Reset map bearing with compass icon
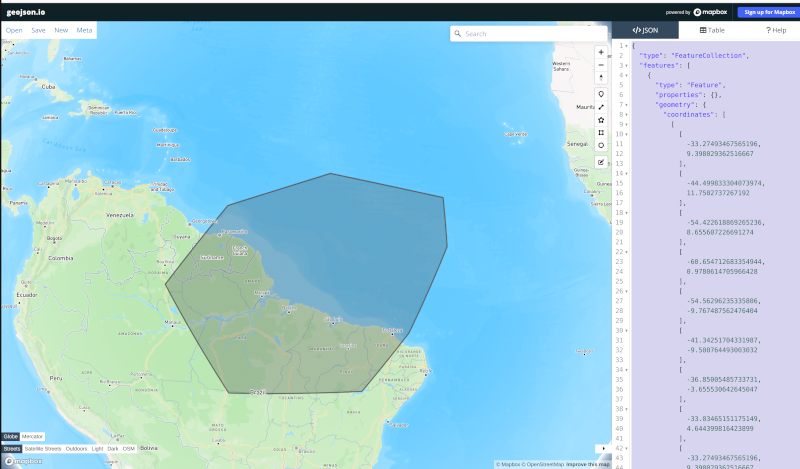The height and width of the screenshot is (469, 800). pos(601,78)
